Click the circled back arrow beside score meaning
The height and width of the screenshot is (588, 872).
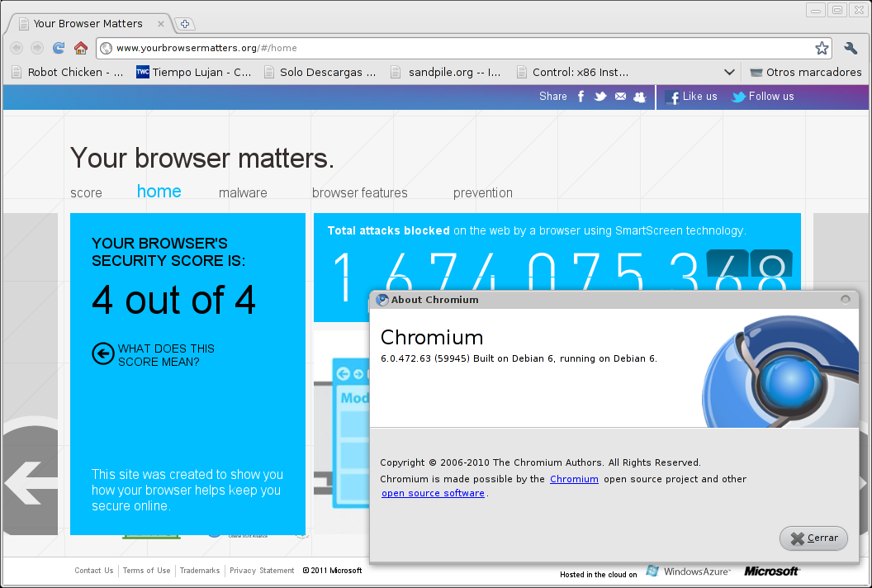(x=103, y=353)
